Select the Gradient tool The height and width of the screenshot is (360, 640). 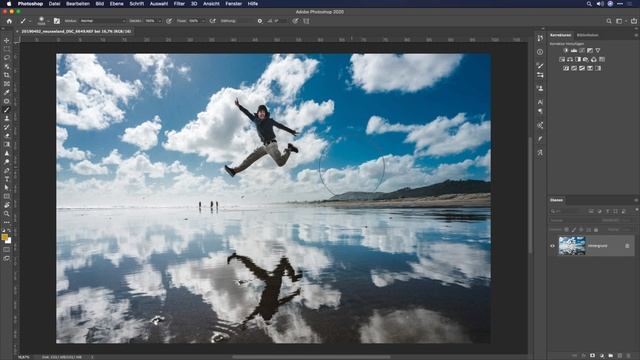coord(7,144)
